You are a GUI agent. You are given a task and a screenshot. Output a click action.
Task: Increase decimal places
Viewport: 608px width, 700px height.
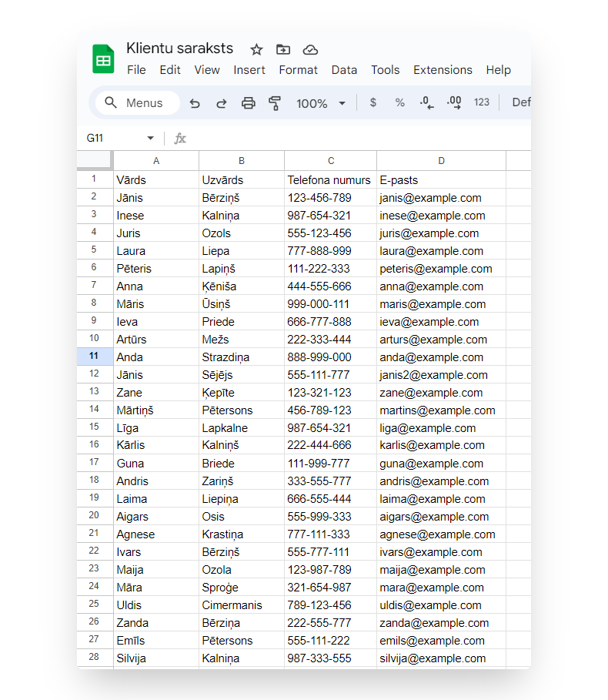(x=454, y=102)
